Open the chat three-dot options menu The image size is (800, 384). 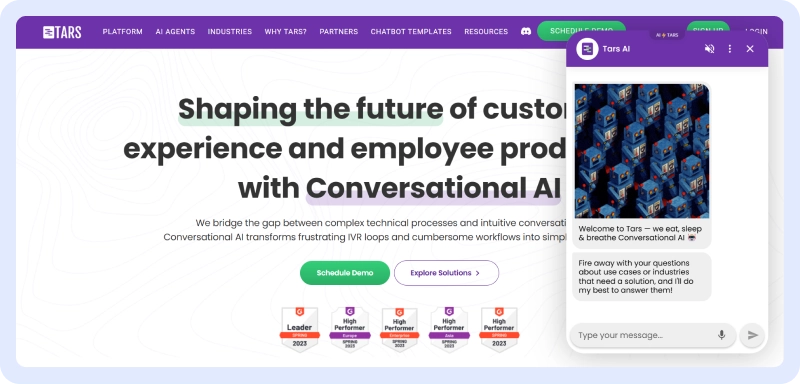tap(730, 49)
